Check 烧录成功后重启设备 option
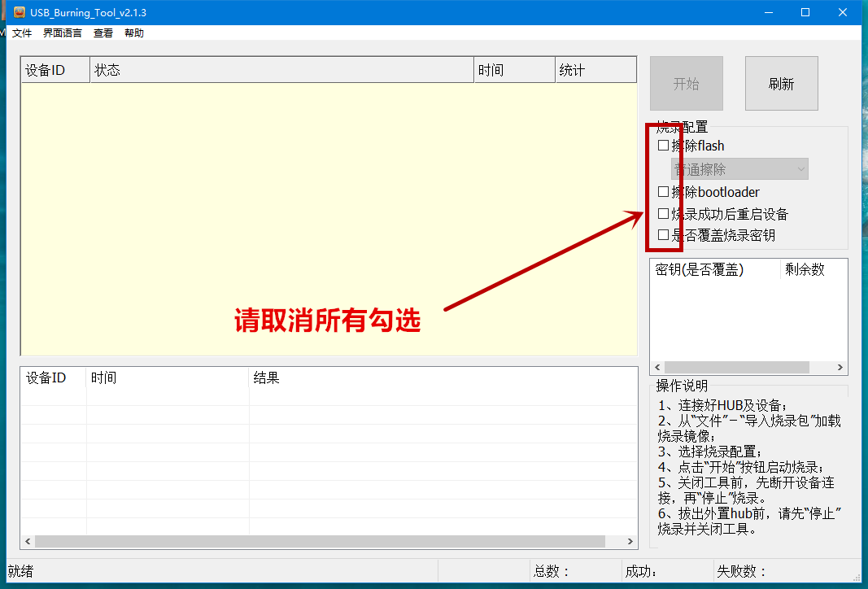 click(663, 214)
